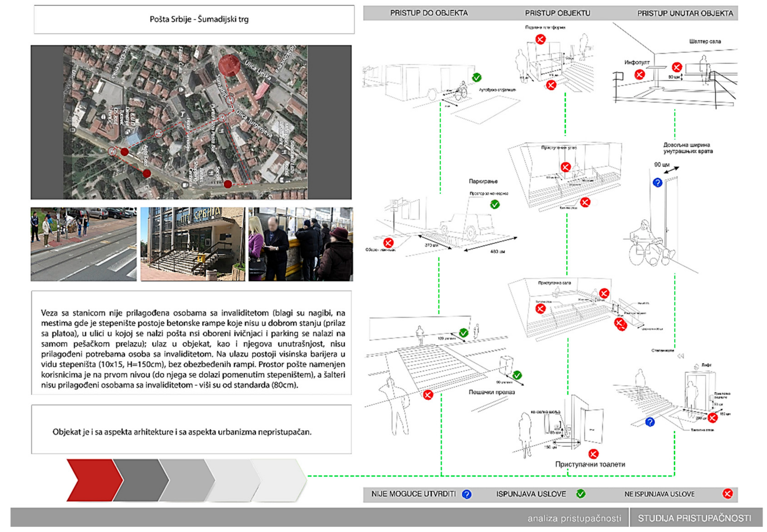Viewport: 767px width, 532px height.
Task: Click blue question mark near the stairs and lift
Action: (x=650, y=422)
